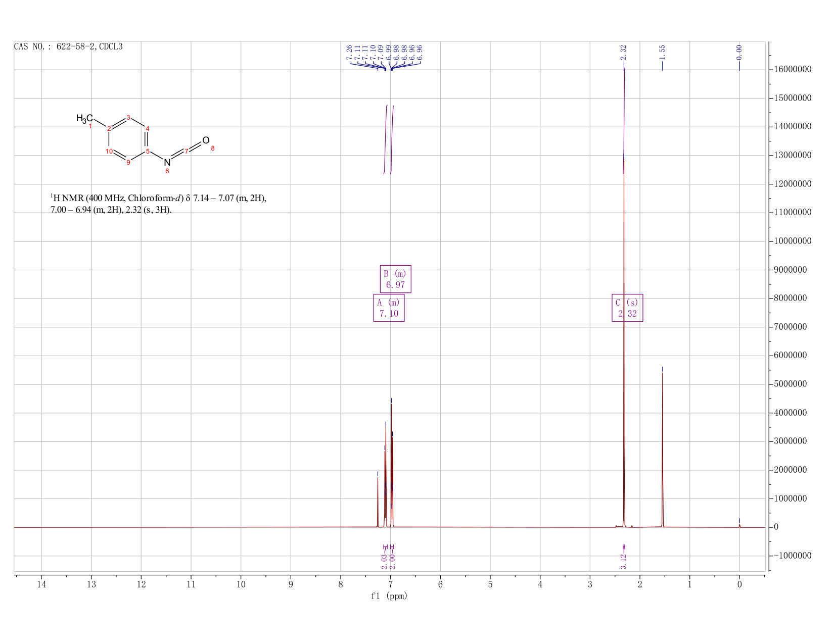Click the water peak at 1.55 ppm
Image resolution: width=834 pixels, height=644 pixels.
click(x=662, y=450)
